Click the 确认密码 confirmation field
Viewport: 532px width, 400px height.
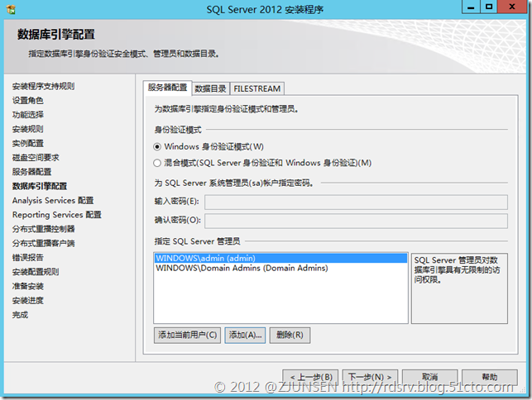(356, 221)
